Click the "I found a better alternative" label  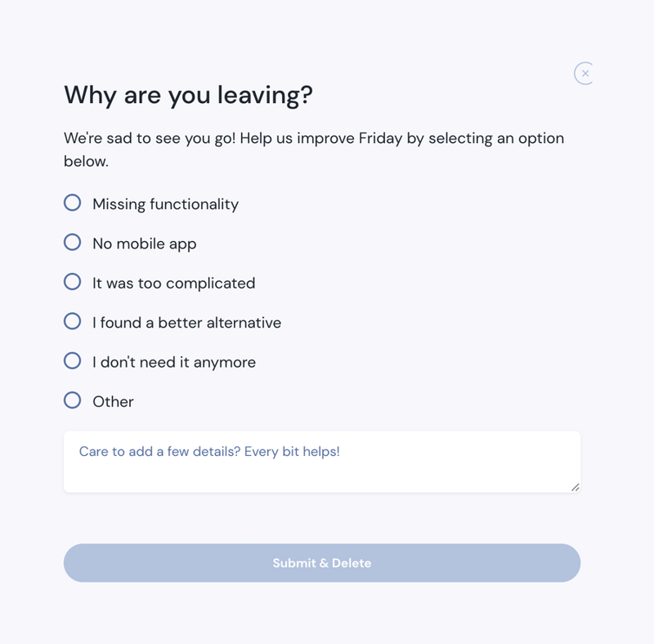pyautogui.click(x=186, y=322)
